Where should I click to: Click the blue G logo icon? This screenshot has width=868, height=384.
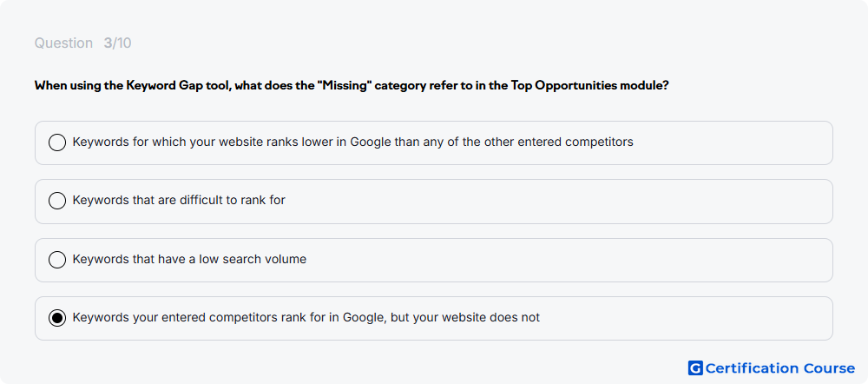[x=695, y=368]
